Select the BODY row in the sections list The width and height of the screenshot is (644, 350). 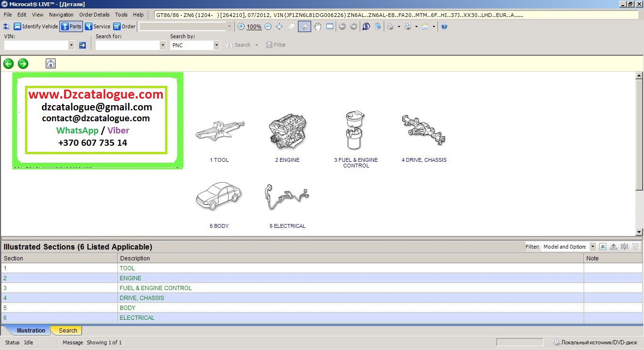322,308
